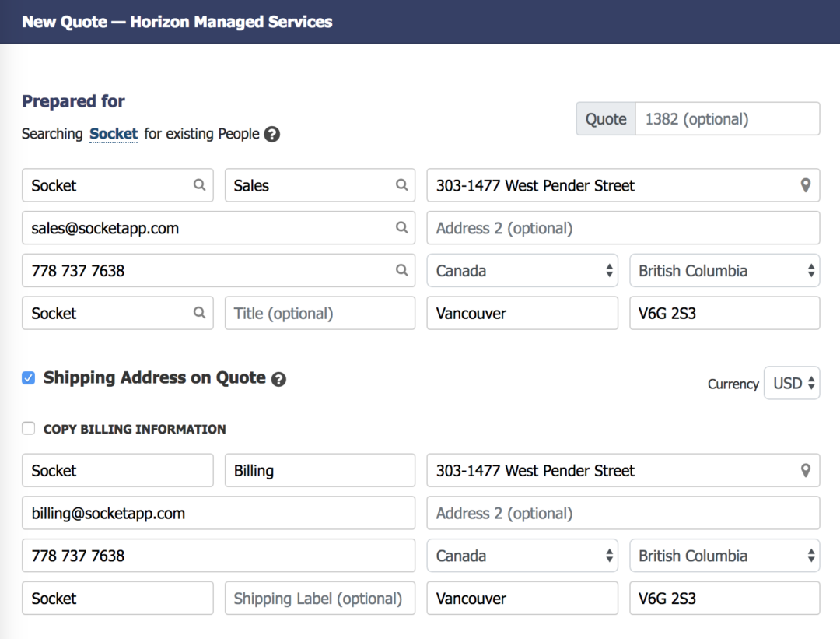Click search icon in billing phone 778 737 7638 field
This screenshot has width=840, height=639.
click(402, 270)
